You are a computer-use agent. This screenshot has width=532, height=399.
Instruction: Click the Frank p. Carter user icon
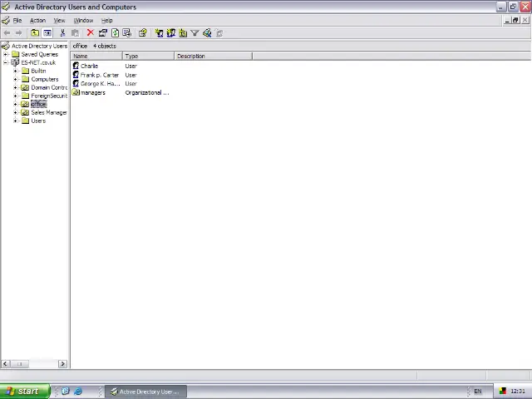[x=76, y=75]
